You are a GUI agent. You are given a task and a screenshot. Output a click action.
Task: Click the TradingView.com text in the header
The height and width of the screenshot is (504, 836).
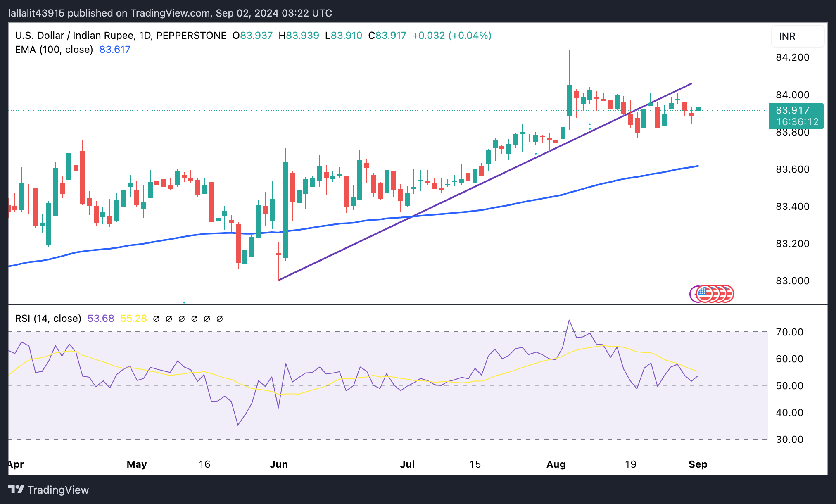[x=170, y=13]
